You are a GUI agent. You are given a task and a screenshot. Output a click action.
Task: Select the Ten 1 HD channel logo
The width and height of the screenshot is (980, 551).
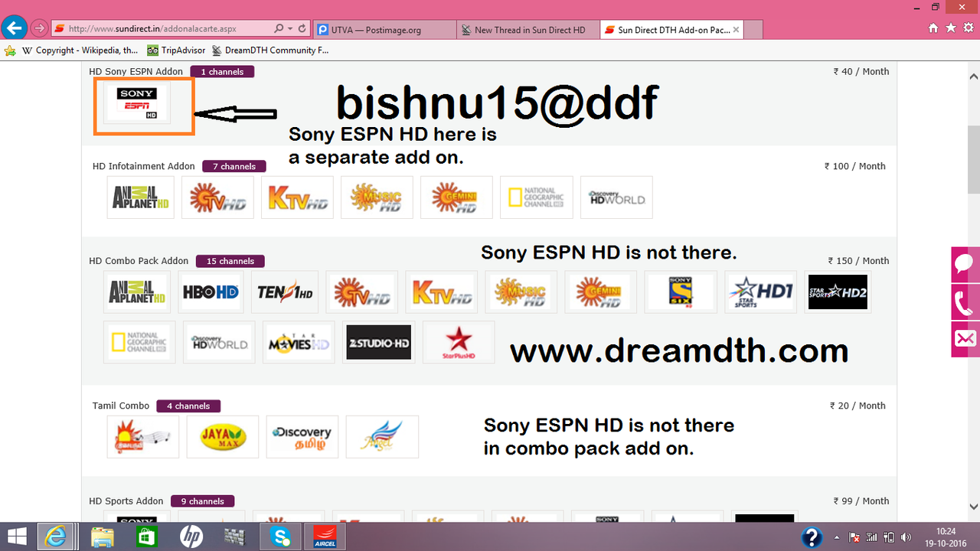(x=285, y=292)
